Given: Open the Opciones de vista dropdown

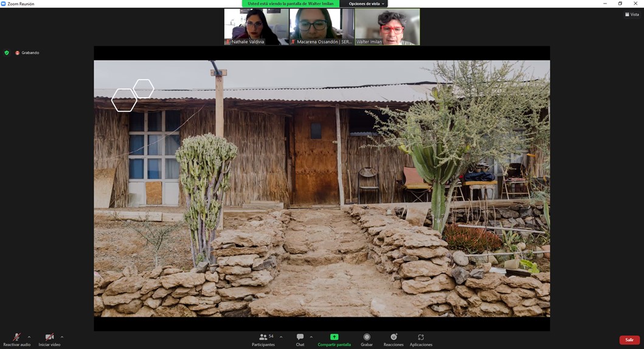Looking at the screenshot, I should point(367,4).
